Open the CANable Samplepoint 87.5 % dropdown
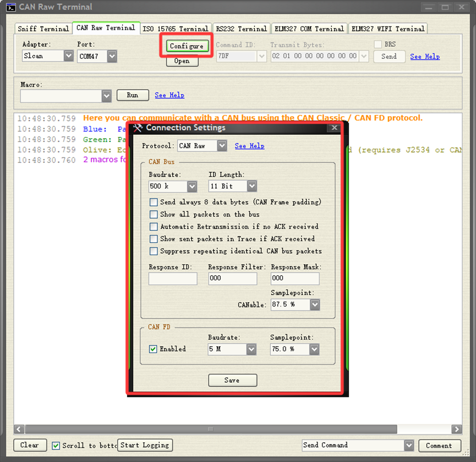 click(x=315, y=305)
